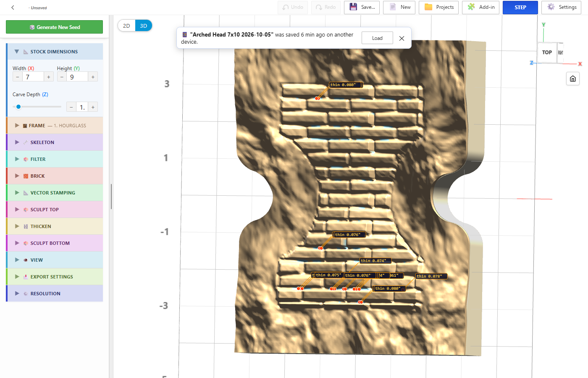Click the Frame section icon
588x378 pixels.
pyautogui.click(x=25, y=126)
